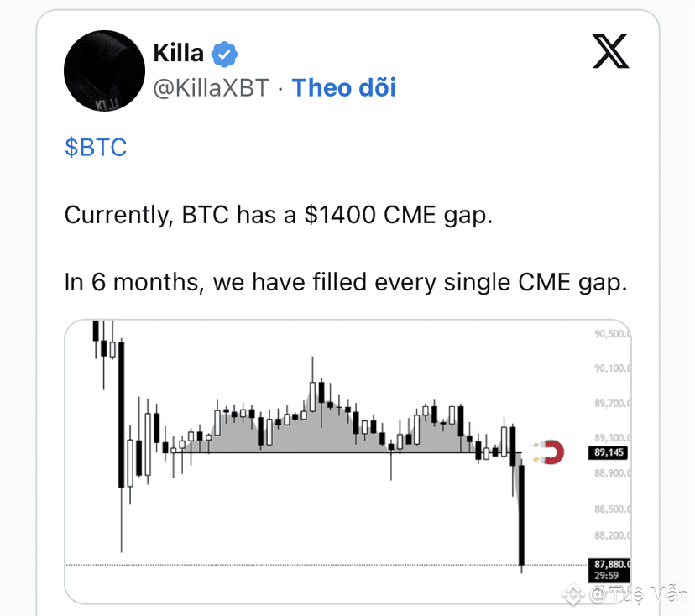The width and height of the screenshot is (695, 616).
Task: Click the 88,500 price axis label
Action: pyautogui.click(x=610, y=509)
